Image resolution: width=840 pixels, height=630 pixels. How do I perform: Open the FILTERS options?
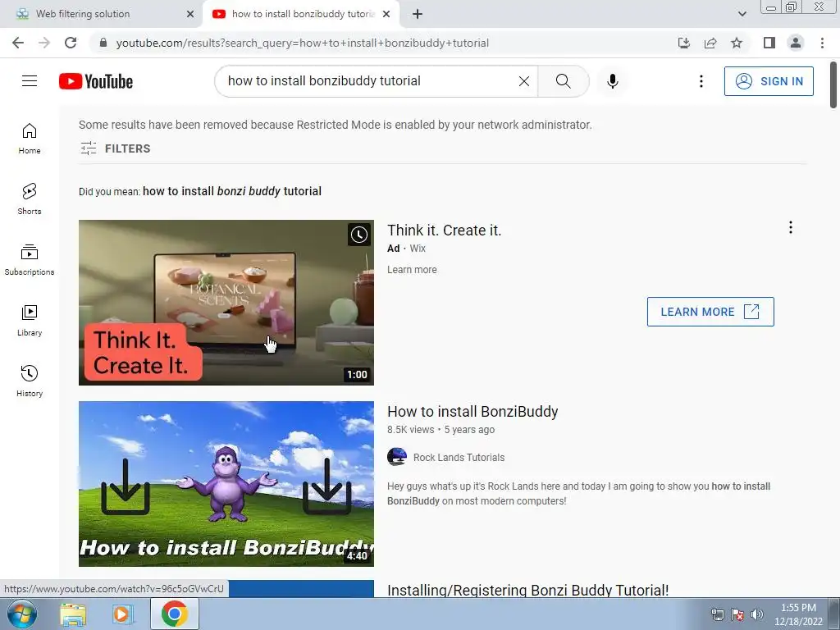[x=115, y=148]
